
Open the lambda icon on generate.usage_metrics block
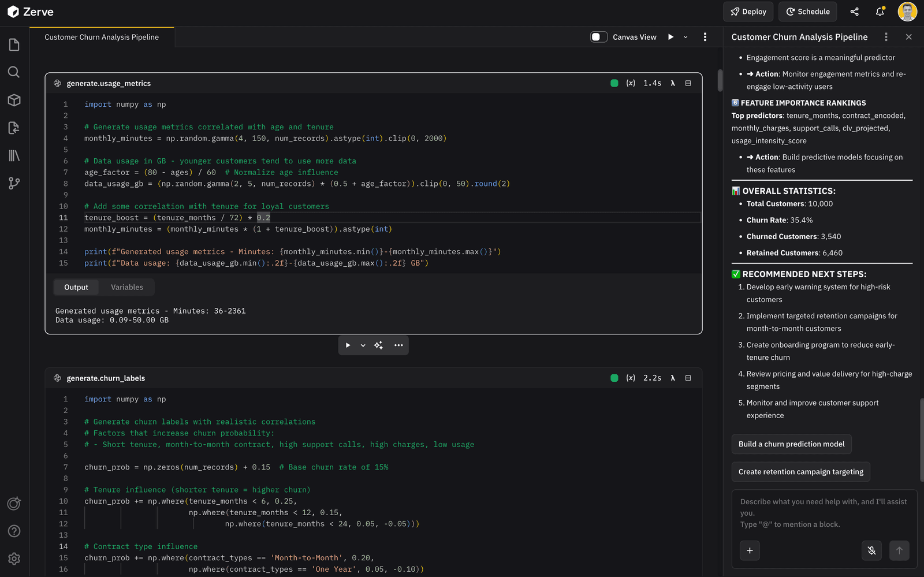click(672, 83)
